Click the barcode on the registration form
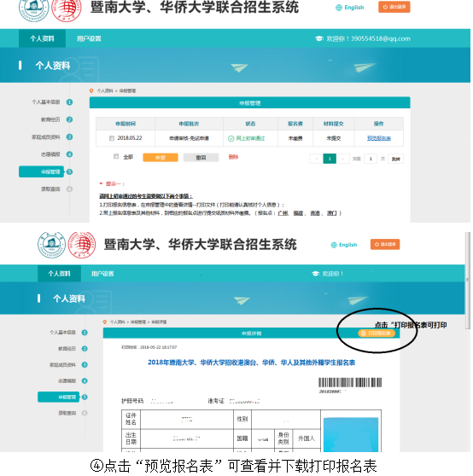Viewport: 473px width, 476px height. pos(350,382)
